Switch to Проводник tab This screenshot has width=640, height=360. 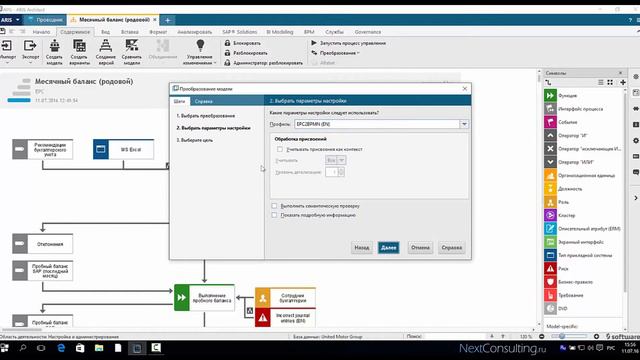(x=45, y=20)
